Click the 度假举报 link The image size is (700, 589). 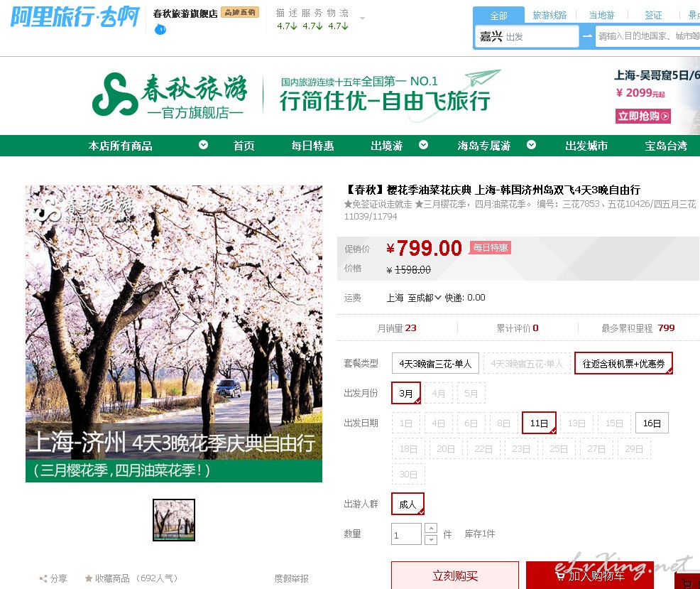click(292, 579)
